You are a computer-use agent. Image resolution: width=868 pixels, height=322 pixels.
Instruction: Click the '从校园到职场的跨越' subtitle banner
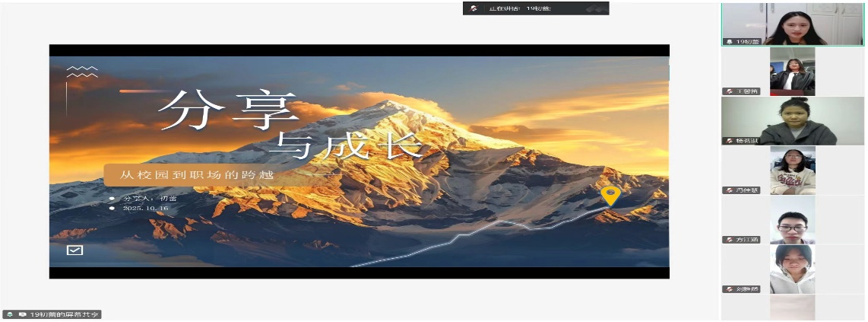pos(195,175)
